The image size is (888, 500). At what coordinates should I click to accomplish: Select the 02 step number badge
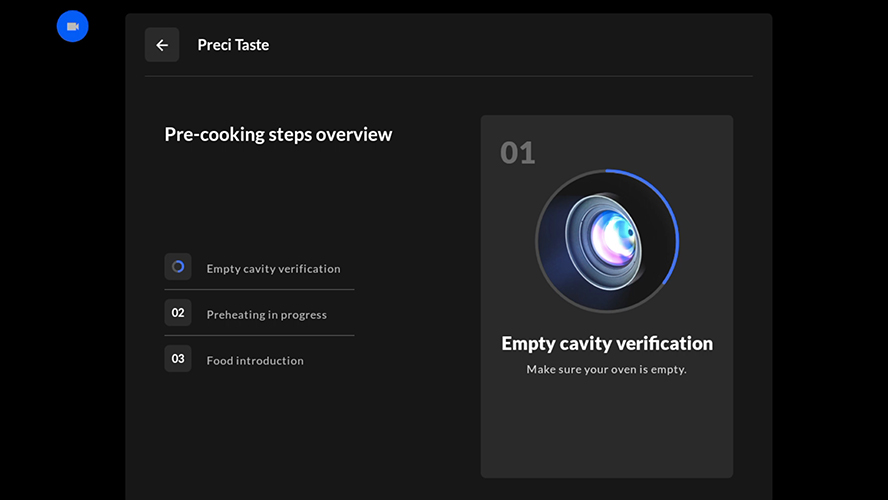pyautogui.click(x=178, y=313)
